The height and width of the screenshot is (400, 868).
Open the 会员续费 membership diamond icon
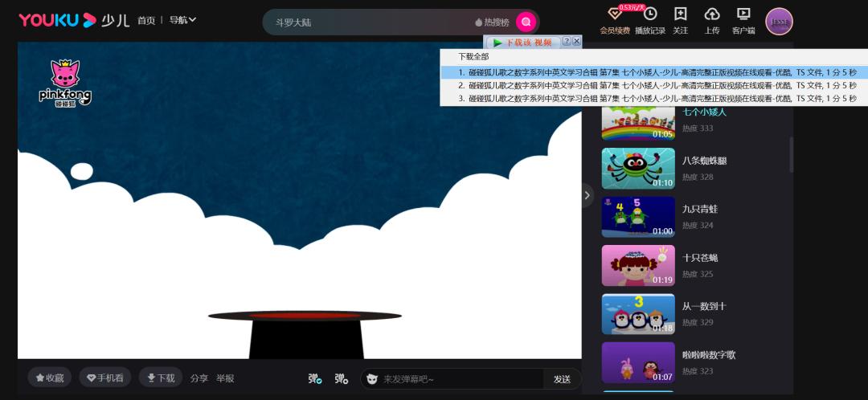pyautogui.click(x=615, y=14)
